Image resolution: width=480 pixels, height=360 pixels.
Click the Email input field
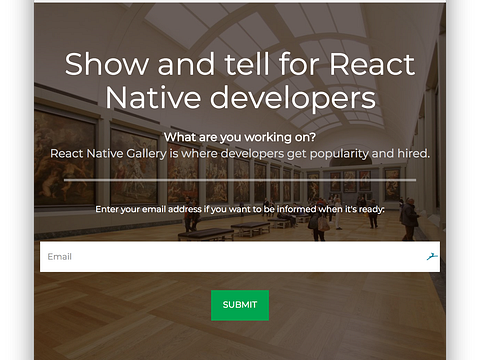[x=240, y=257]
